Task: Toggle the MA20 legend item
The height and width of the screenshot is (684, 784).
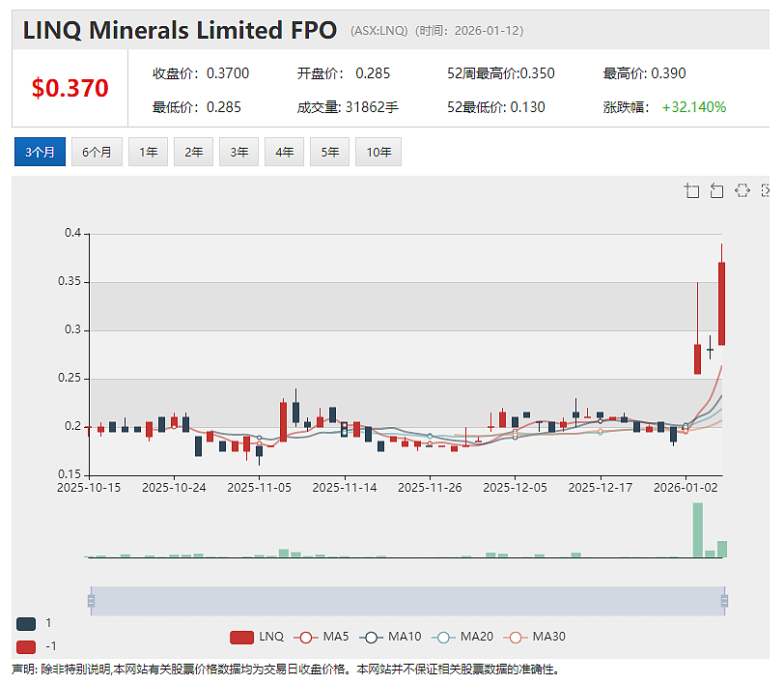Action: (x=462, y=637)
